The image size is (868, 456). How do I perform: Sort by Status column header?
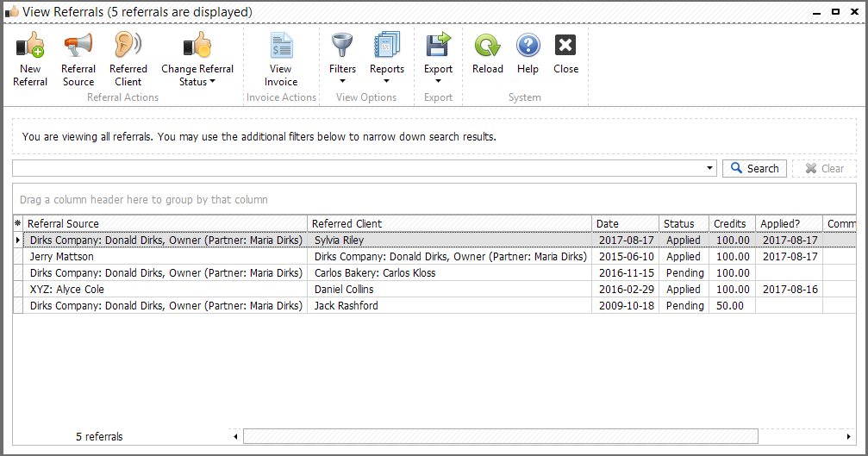684,223
